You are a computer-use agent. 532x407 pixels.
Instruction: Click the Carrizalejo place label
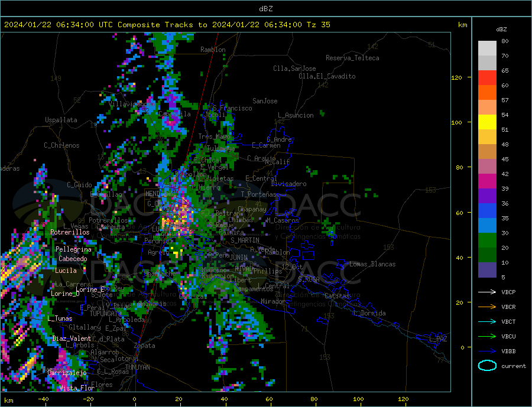click(x=67, y=373)
